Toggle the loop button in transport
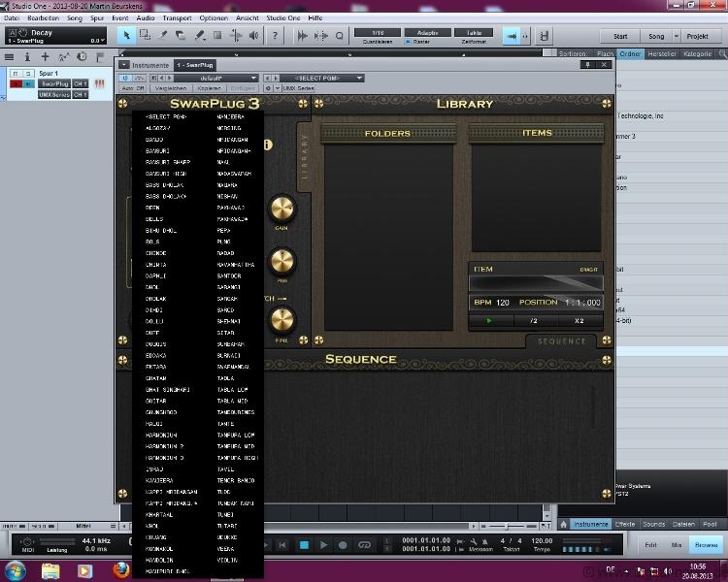The height and width of the screenshot is (582, 728). click(x=364, y=545)
